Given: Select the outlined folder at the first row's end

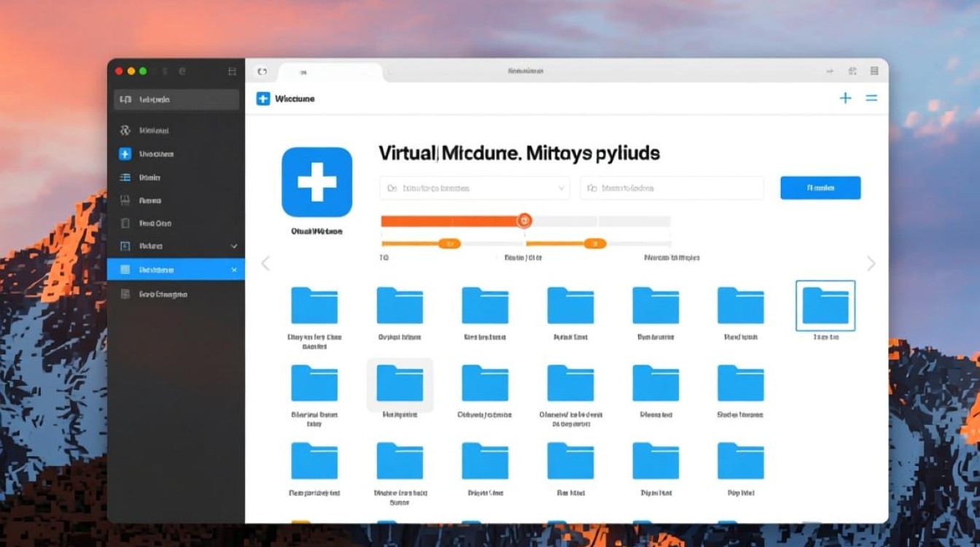Looking at the screenshot, I should tap(825, 306).
